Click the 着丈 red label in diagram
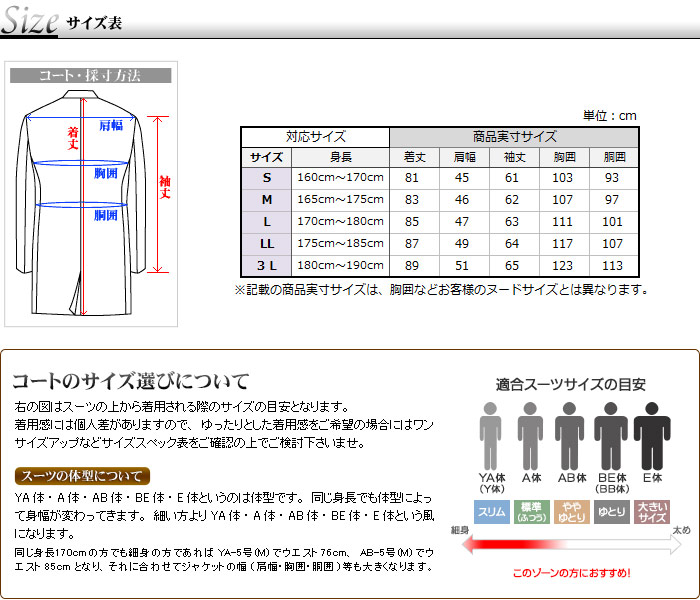This screenshot has width=700, height=600. click(x=73, y=138)
